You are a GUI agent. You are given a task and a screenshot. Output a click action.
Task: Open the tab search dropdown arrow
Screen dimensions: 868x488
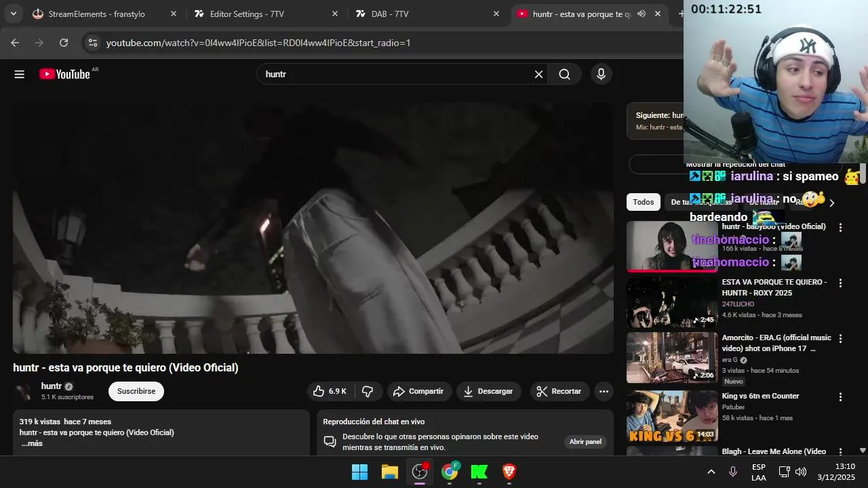pos(13,14)
